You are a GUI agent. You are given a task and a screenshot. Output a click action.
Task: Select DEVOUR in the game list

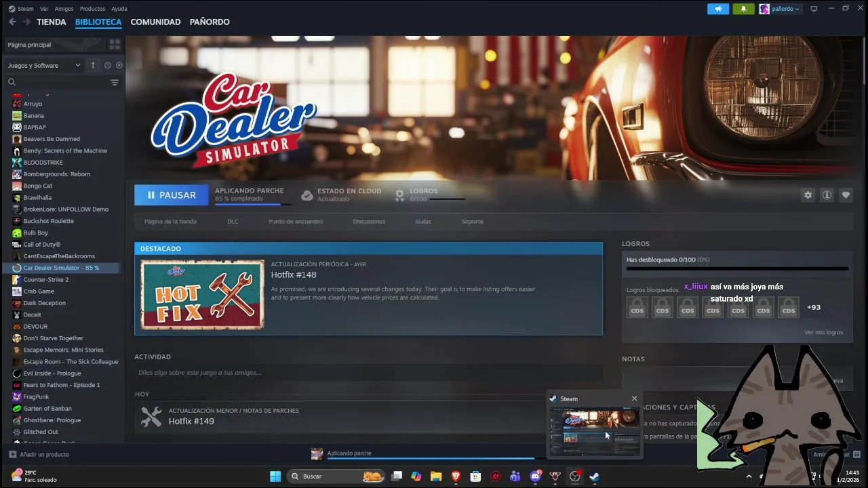[35, 326]
